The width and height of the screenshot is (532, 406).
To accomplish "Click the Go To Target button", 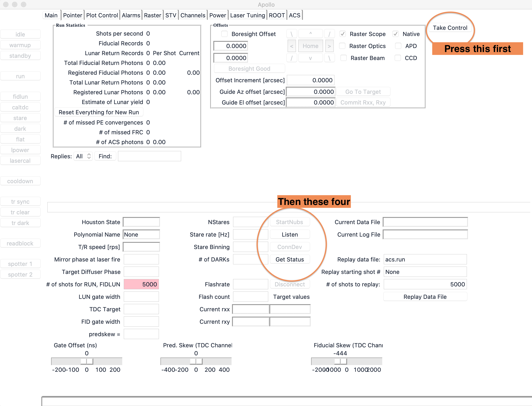I will 363,92.
